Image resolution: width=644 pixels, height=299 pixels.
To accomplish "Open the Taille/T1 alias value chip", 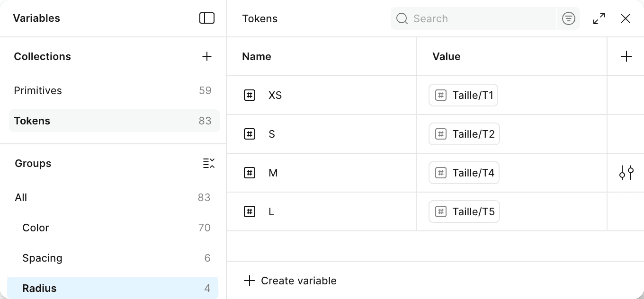I will pos(464,96).
